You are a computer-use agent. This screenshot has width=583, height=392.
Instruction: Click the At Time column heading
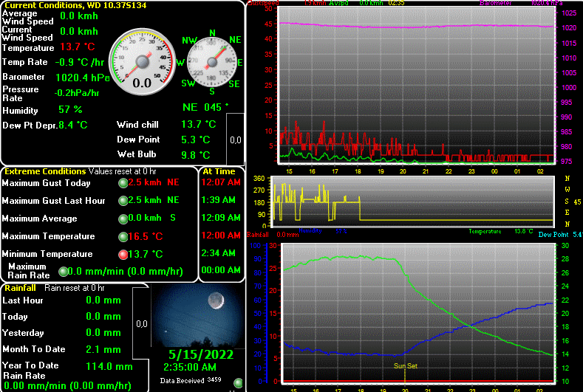219,171
